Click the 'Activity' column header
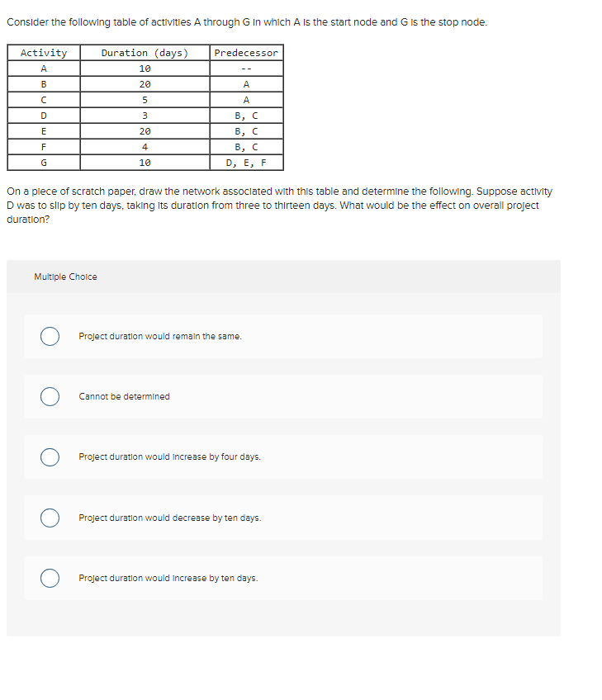This screenshot has height=700, width=602. click(x=44, y=52)
